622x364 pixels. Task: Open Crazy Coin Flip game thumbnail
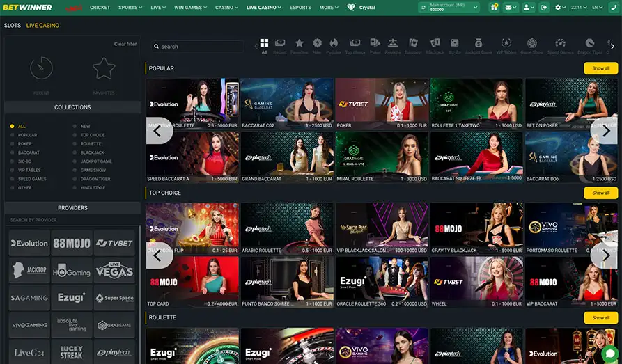[x=192, y=228]
